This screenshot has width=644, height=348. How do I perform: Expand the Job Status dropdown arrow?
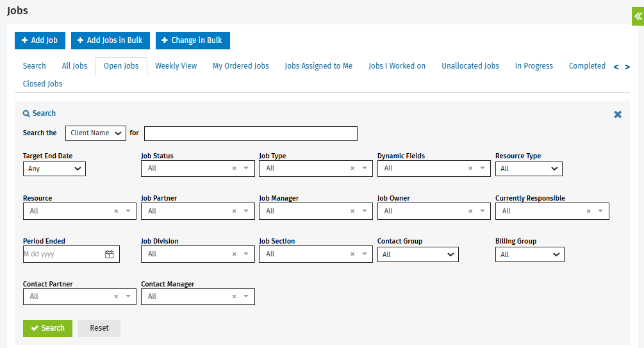(x=246, y=168)
